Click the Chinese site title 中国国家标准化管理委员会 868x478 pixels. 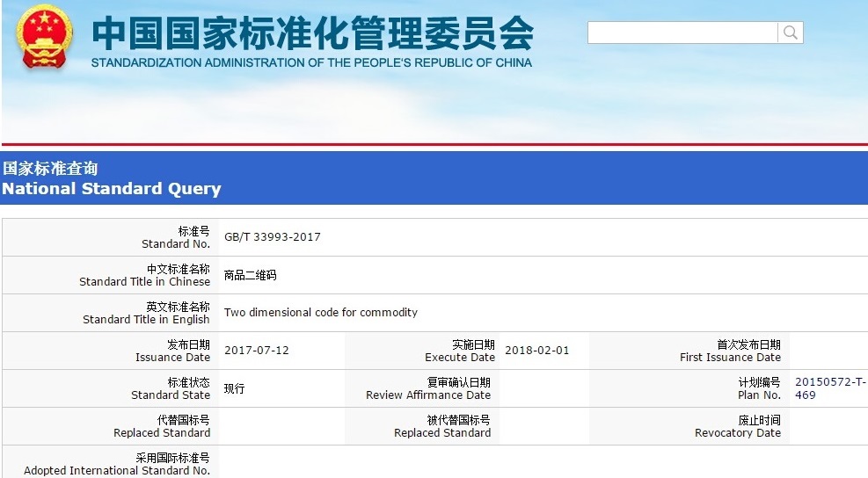(x=313, y=33)
